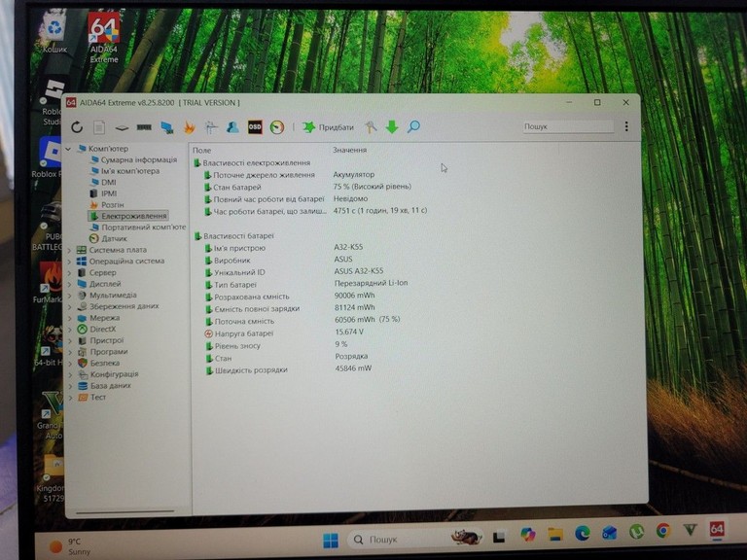Click the Refresh icon in AIDA64 toolbar
Image resolution: width=747 pixels, height=560 pixels.
(x=77, y=127)
